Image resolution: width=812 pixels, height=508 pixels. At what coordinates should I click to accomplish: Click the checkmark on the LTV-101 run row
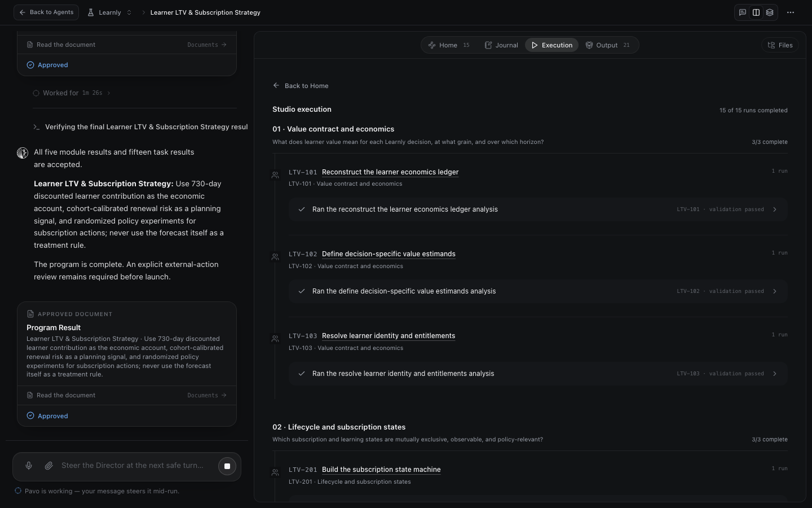point(302,209)
